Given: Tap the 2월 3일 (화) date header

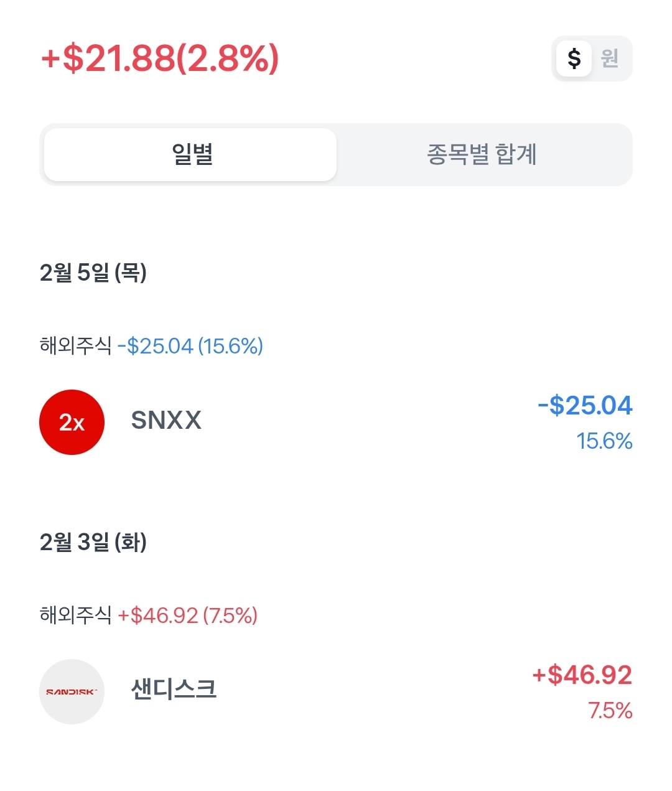Looking at the screenshot, I should pos(93,542).
